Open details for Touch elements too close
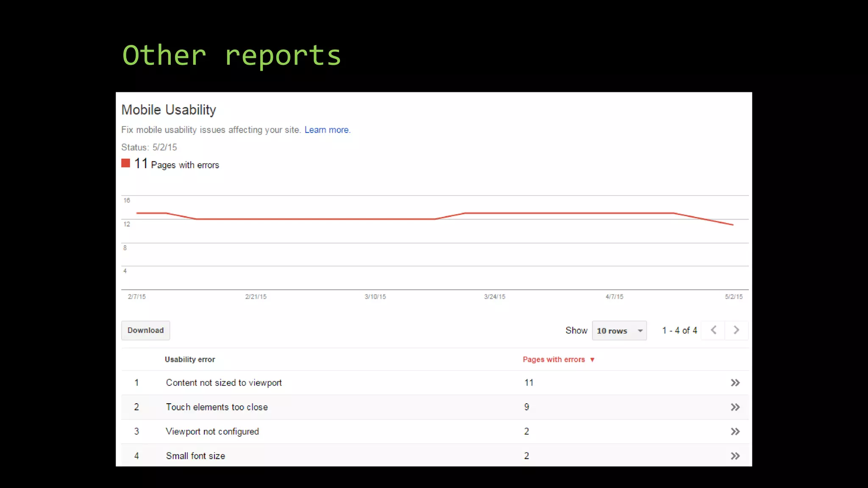This screenshot has width=868, height=488. click(x=735, y=408)
